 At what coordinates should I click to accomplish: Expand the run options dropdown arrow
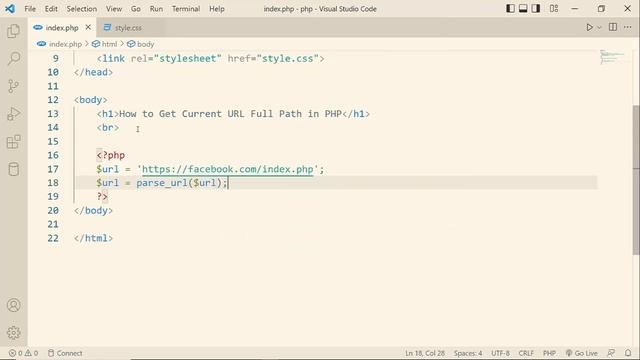[599, 27]
